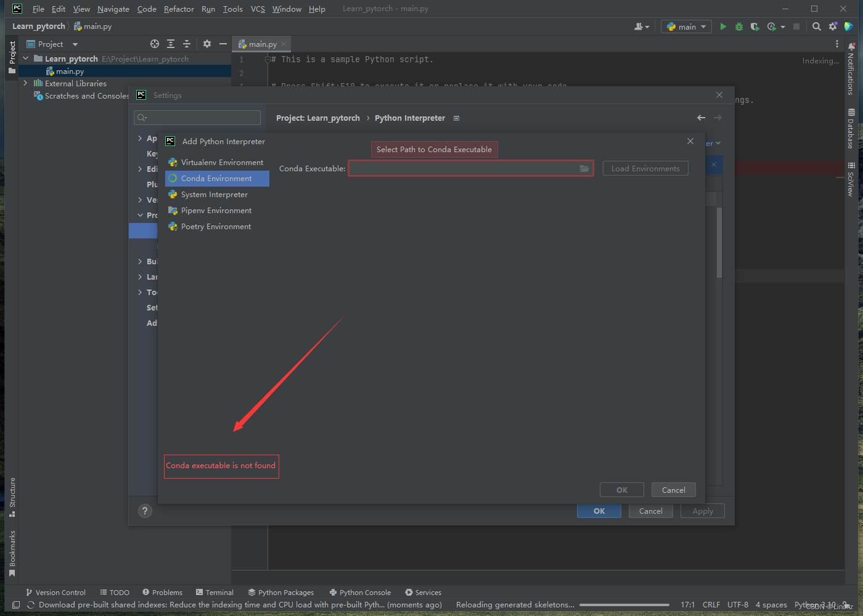Viewport: 863px width, 616px height.
Task: Click Expand All icon in Project panel
Action: click(x=171, y=44)
